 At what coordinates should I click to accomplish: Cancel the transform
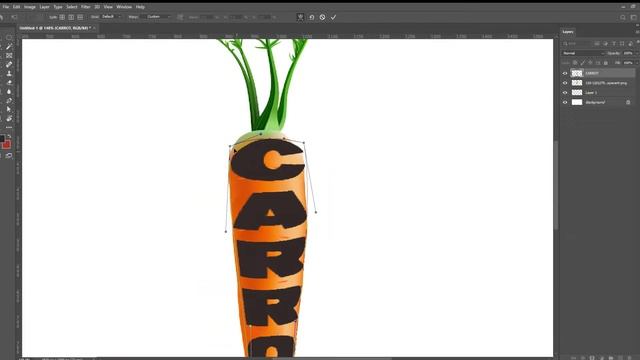[322, 17]
